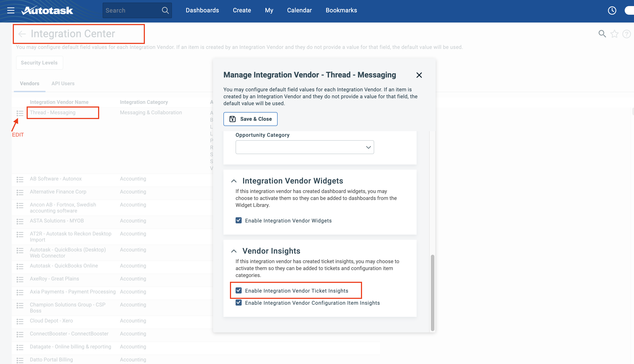The width and height of the screenshot is (634, 364).
Task: Select Autotask - QuickBooks Online vendor name
Action: (64, 266)
